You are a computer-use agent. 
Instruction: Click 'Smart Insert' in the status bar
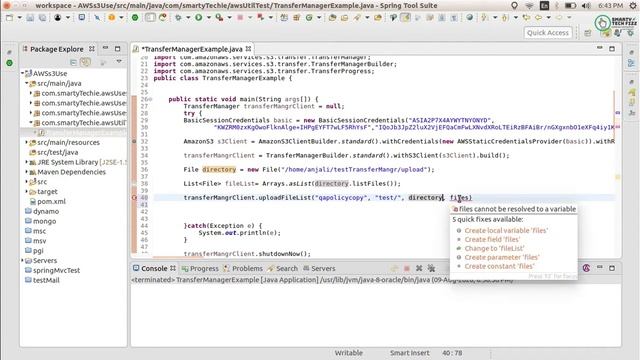tap(409, 353)
